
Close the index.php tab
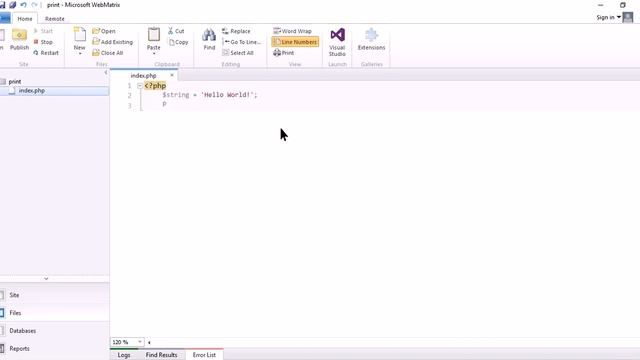(172, 75)
